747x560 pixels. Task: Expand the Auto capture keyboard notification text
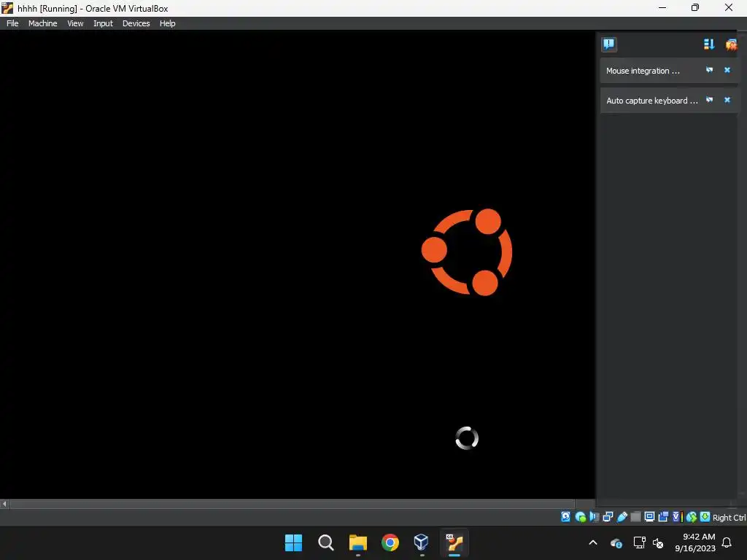tap(651, 101)
